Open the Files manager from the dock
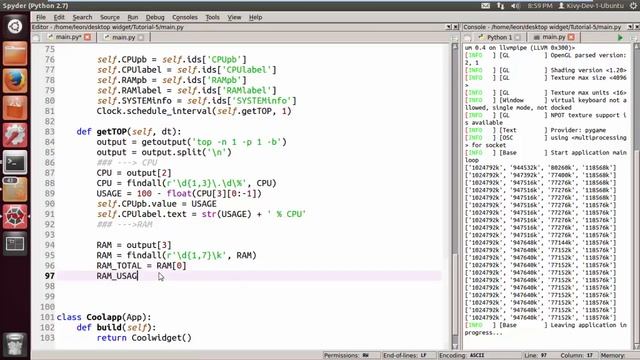This screenshot has height=360, width=640. 15,53
